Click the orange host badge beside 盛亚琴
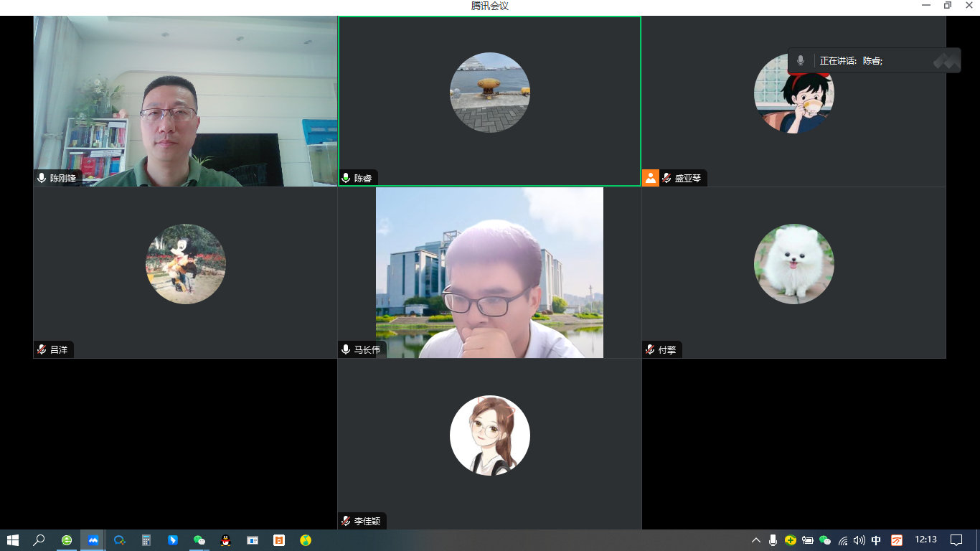Image resolution: width=980 pixels, height=551 pixels. click(651, 178)
